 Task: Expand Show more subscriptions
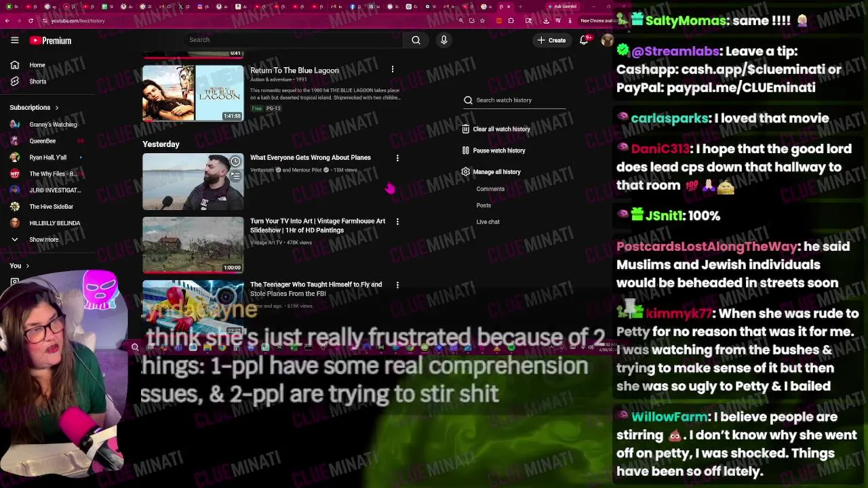[x=44, y=239]
